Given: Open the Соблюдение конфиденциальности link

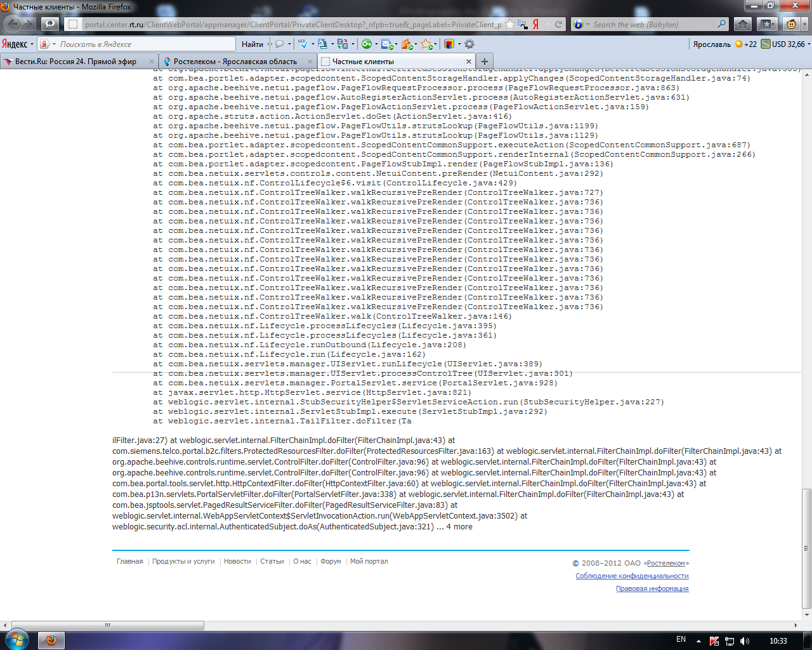Looking at the screenshot, I should (x=632, y=576).
